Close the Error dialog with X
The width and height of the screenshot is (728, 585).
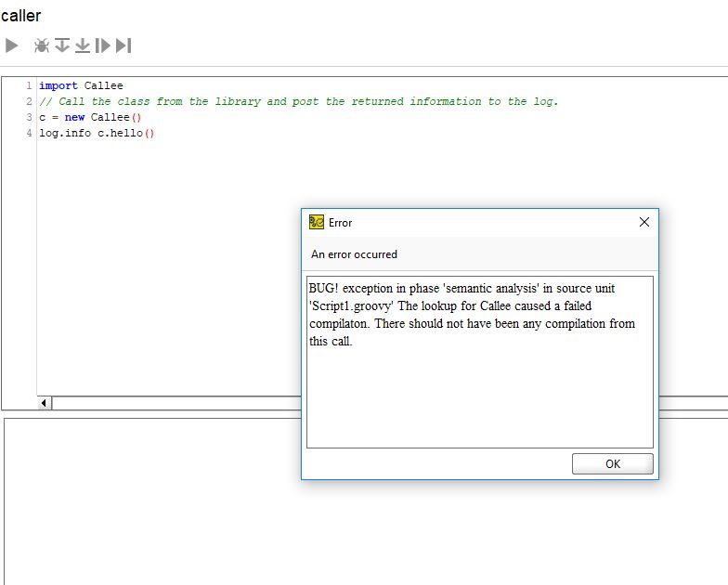pyautogui.click(x=644, y=222)
